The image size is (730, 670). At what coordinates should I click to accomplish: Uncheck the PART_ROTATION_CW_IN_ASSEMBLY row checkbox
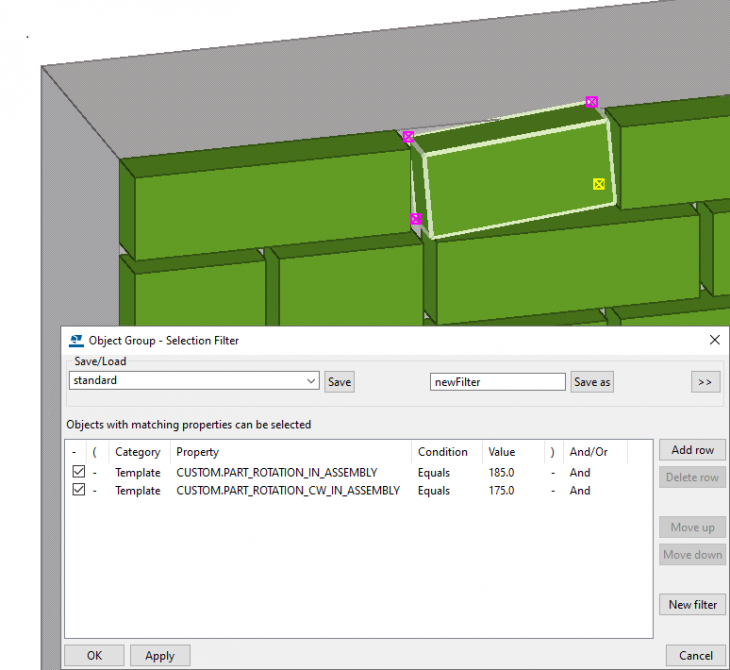click(x=79, y=490)
